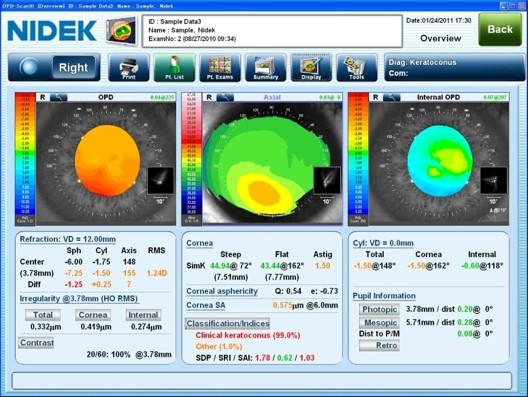Click the green Back button

pos(500,30)
